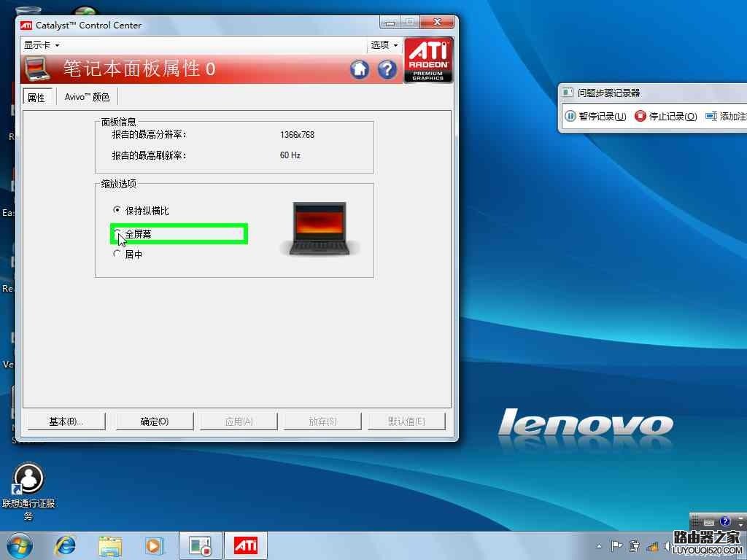
Task: Click the Windows Start button
Action: point(18,545)
